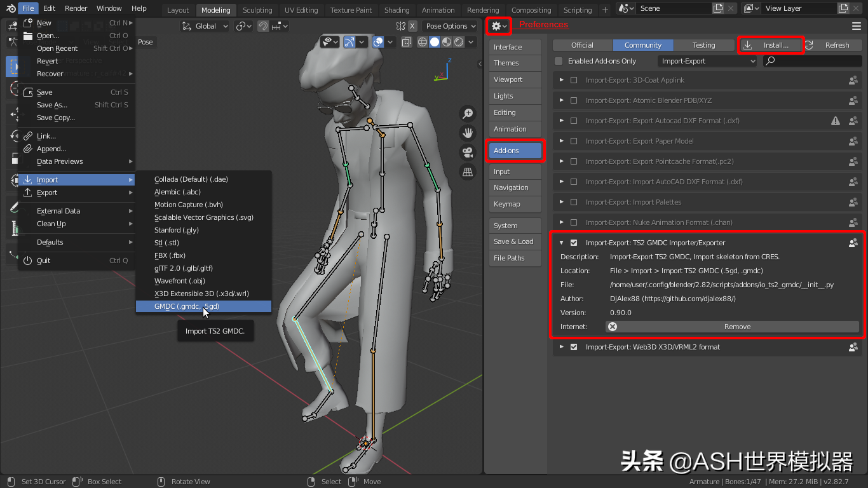Select material preview shading icon
Image resolution: width=868 pixels, height=488 pixels.
tap(447, 42)
